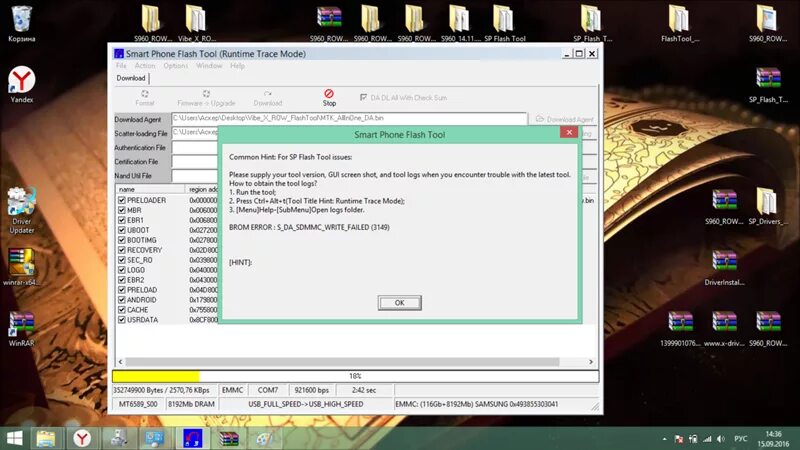Uncheck the EBR1 partition checkbox
This screenshot has height=450, width=800.
[121, 220]
